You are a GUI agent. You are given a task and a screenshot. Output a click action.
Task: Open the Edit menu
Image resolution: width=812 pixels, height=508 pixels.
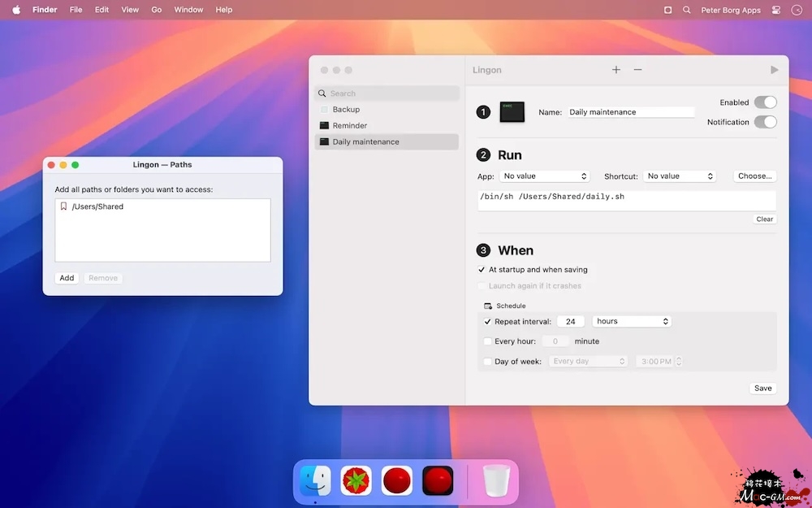(x=101, y=10)
